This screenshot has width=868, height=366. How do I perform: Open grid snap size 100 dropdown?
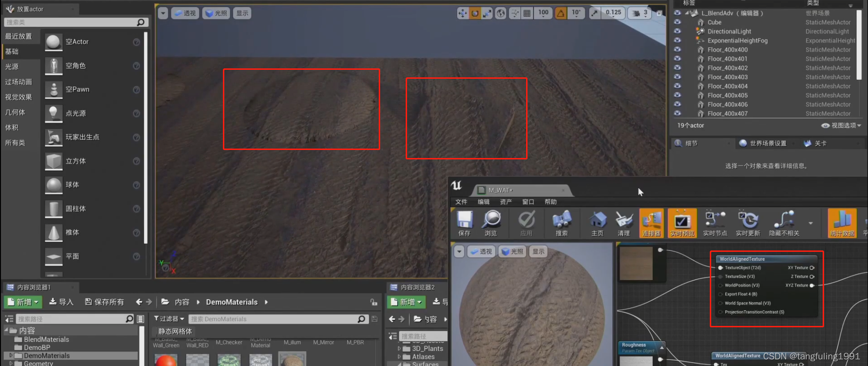(x=544, y=13)
